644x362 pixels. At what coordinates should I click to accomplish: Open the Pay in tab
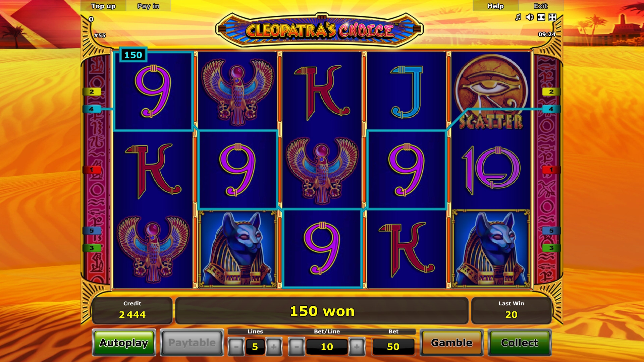[x=148, y=6]
